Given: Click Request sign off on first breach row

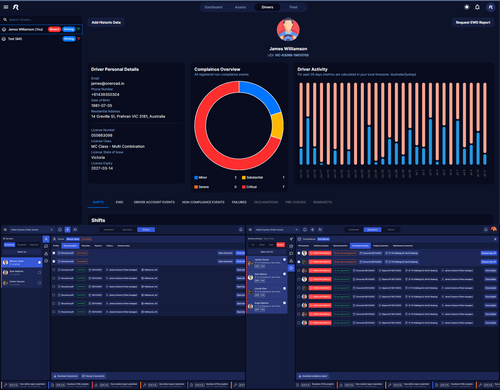Looking at the screenshot, I should click(489, 253).
